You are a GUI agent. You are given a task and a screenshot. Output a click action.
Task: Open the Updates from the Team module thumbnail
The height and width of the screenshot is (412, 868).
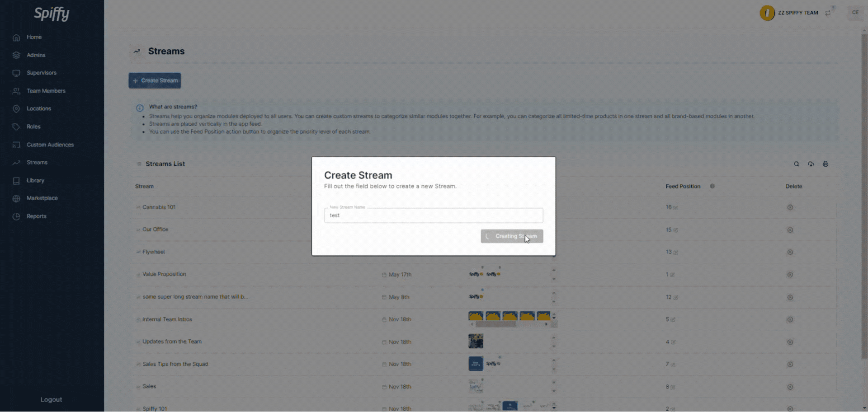click(x=476, y=341)
